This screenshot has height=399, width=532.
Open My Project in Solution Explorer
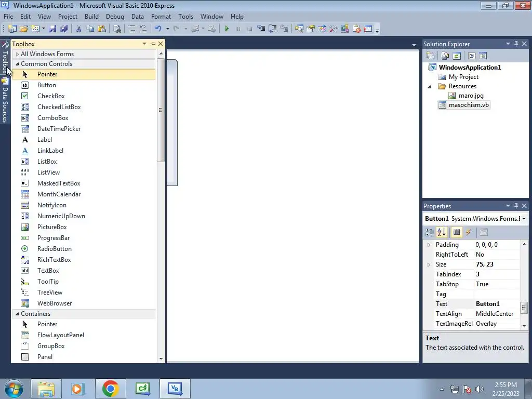(463, 77)
